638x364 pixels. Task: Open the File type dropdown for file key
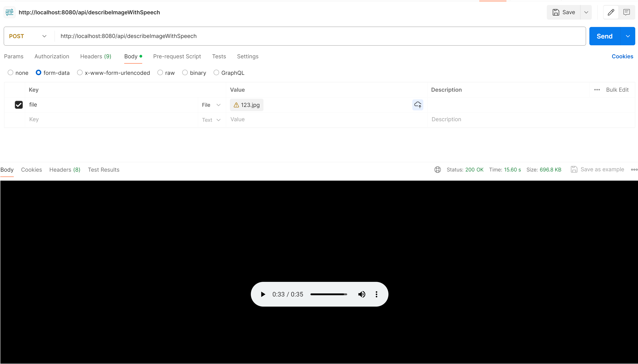[x=211, y=105]
